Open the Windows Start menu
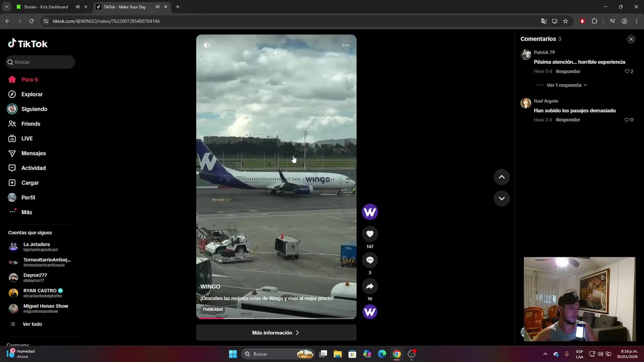Image resolution: width=644 pixels, height=362 pixels. (233, 354)
